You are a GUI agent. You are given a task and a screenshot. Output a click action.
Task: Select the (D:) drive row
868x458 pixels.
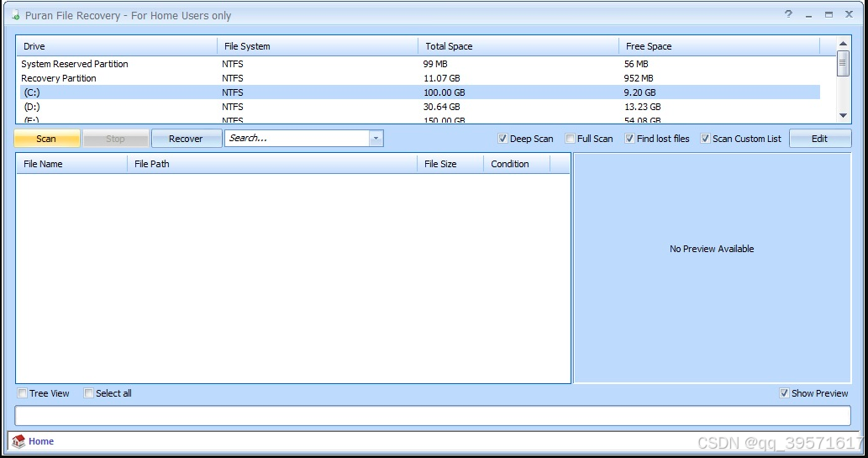pyautogui.click(x=420, y=107)
